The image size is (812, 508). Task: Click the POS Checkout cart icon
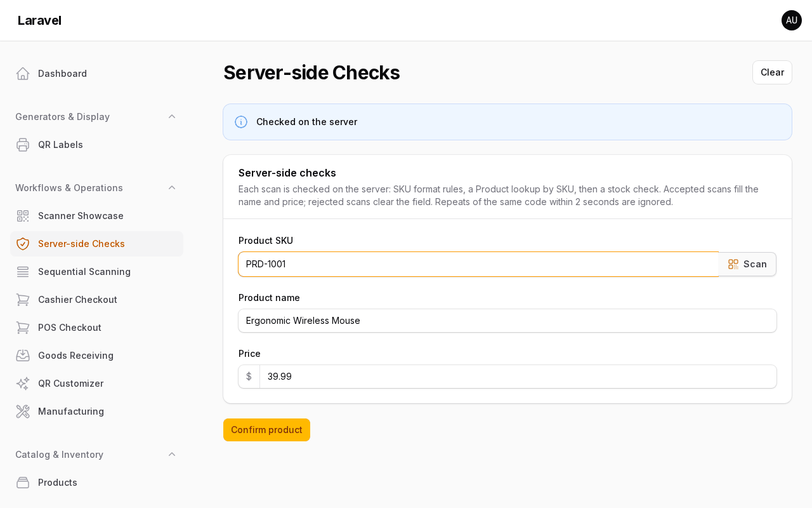click(x=23, y=328)
